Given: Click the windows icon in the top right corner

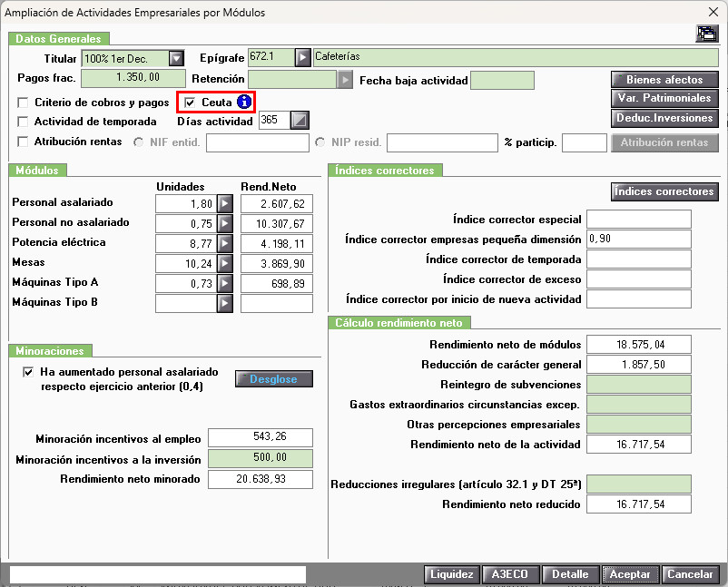Looking at the screenshot, I should coord(707,34).
